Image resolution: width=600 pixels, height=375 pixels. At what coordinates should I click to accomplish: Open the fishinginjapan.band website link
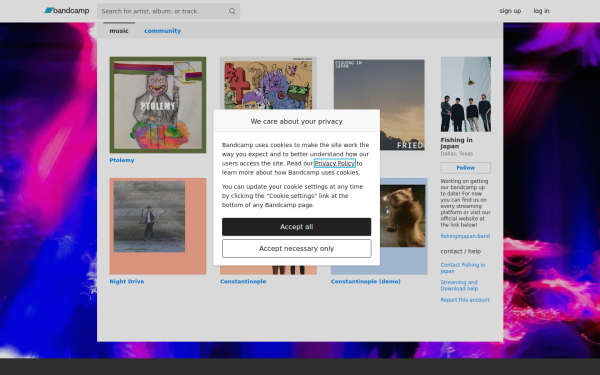(x=465, y=236)
